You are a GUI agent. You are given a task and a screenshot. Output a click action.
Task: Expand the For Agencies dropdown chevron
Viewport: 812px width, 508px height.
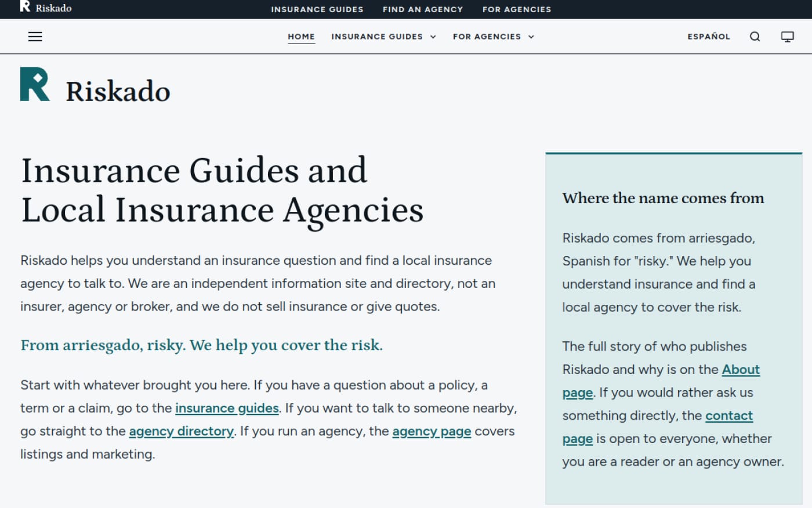click(531, 37)
